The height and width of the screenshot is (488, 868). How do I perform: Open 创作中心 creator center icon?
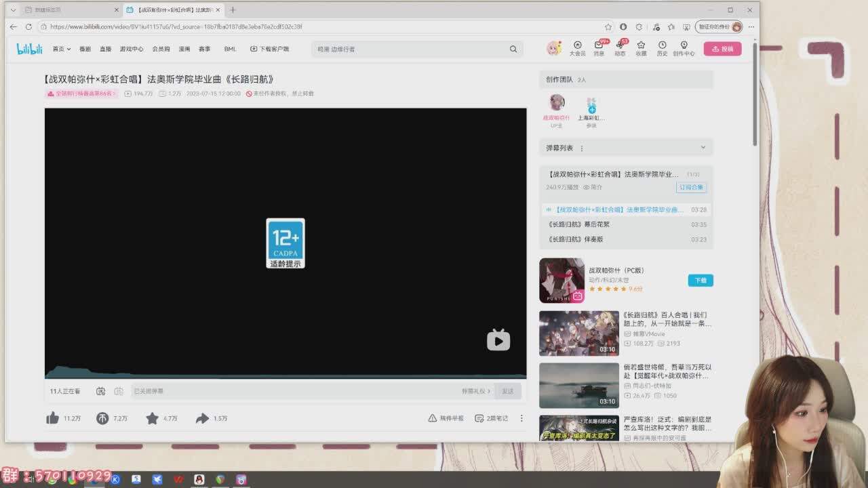(x=684, y=48)
